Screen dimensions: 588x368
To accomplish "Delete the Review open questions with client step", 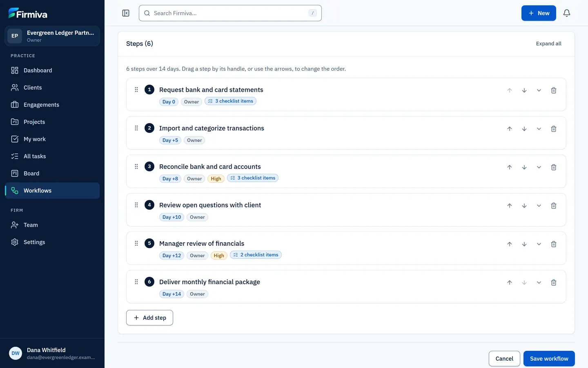I will (554, 206).
